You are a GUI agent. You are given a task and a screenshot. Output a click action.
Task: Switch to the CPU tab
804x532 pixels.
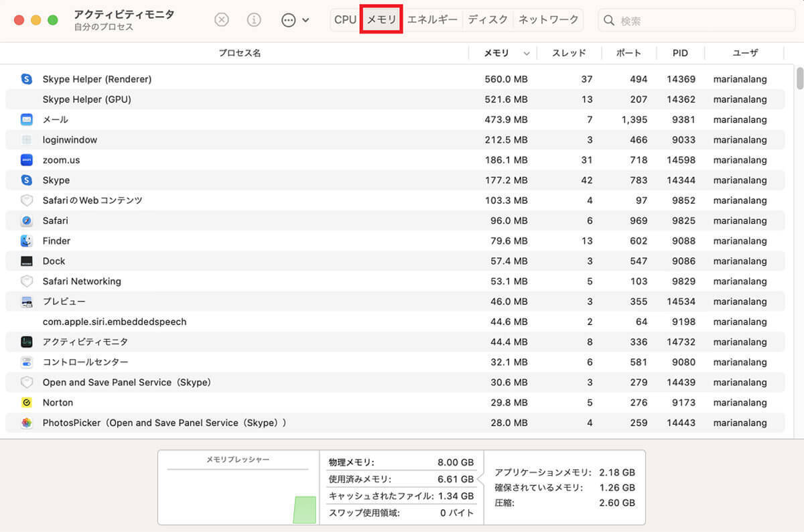tap(345, 20)
